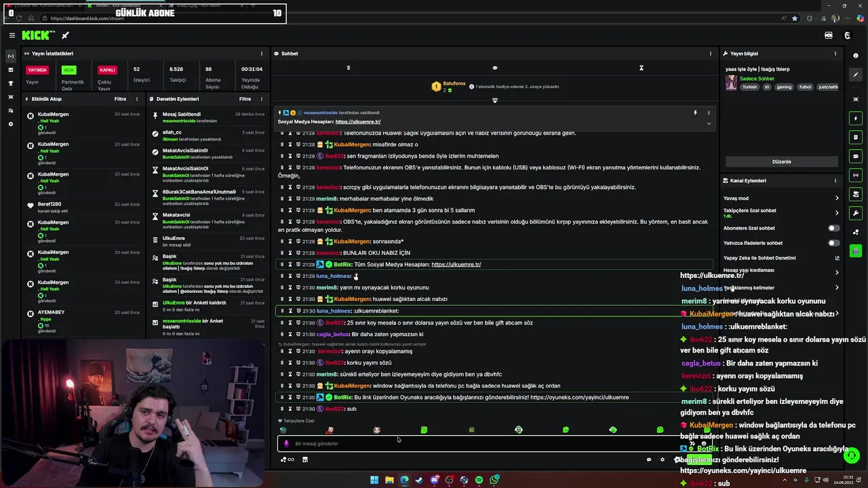Open pinned message three-dot options
868x488 pixels.
(709, 113)
